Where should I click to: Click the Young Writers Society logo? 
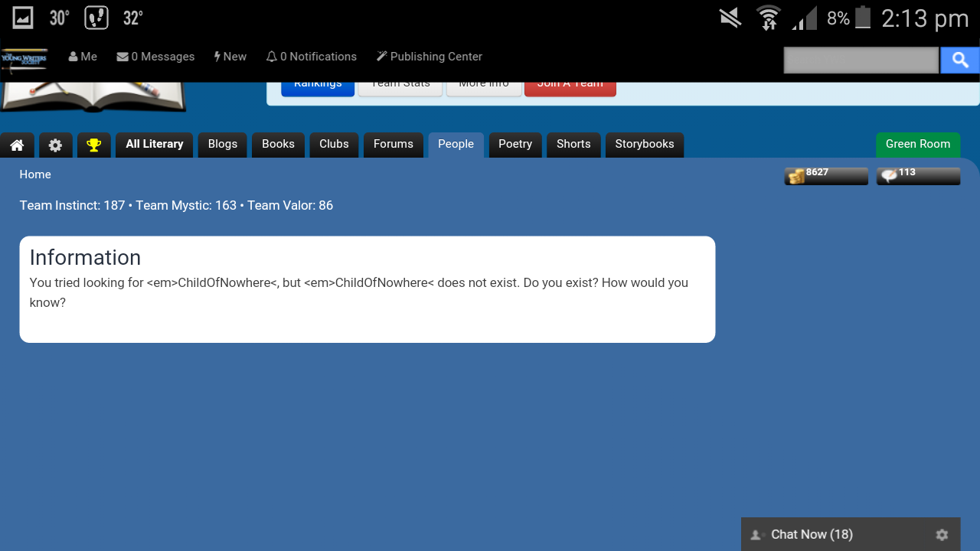(x=24, y=60)
